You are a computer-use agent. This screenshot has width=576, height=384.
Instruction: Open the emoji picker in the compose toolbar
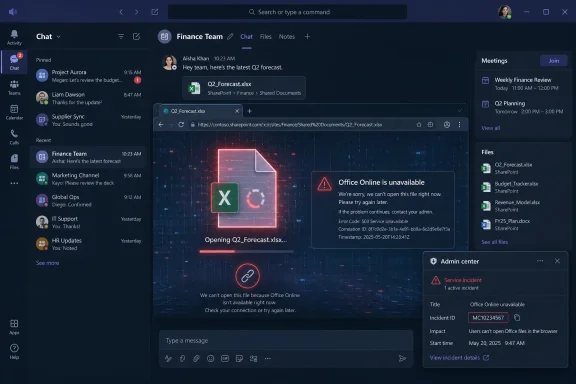210,358
